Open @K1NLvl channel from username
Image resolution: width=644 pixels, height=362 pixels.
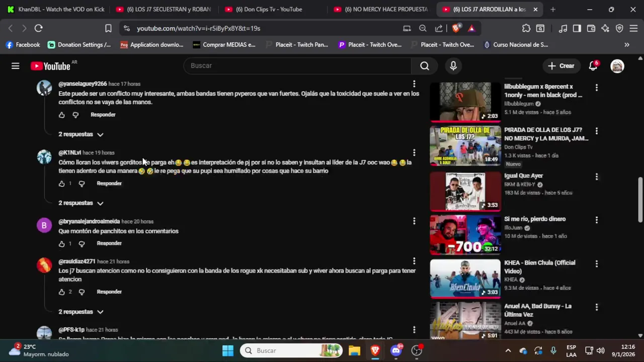[x=69, y=153]
